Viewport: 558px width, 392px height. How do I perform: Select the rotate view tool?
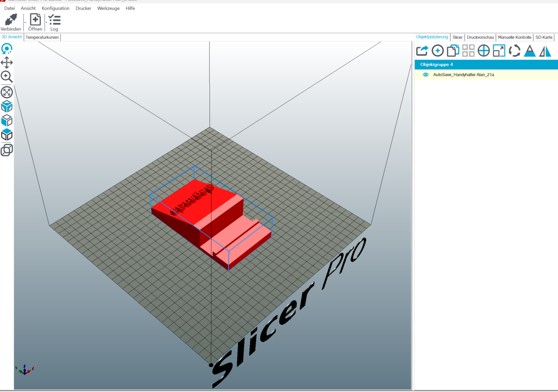tap(7, 49)
